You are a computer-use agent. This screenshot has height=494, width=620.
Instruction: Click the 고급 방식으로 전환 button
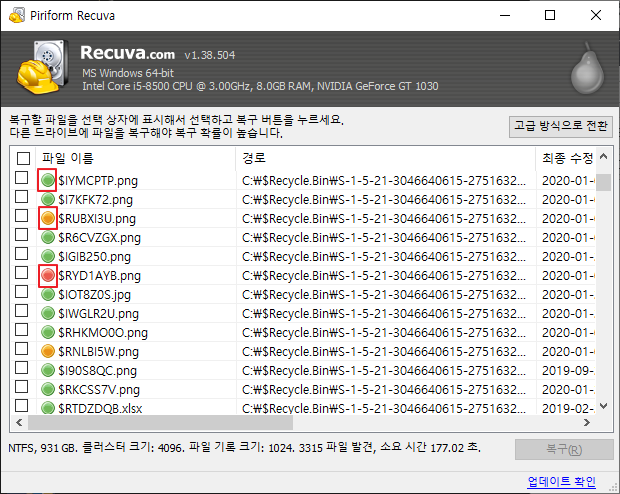coord(561,127)
